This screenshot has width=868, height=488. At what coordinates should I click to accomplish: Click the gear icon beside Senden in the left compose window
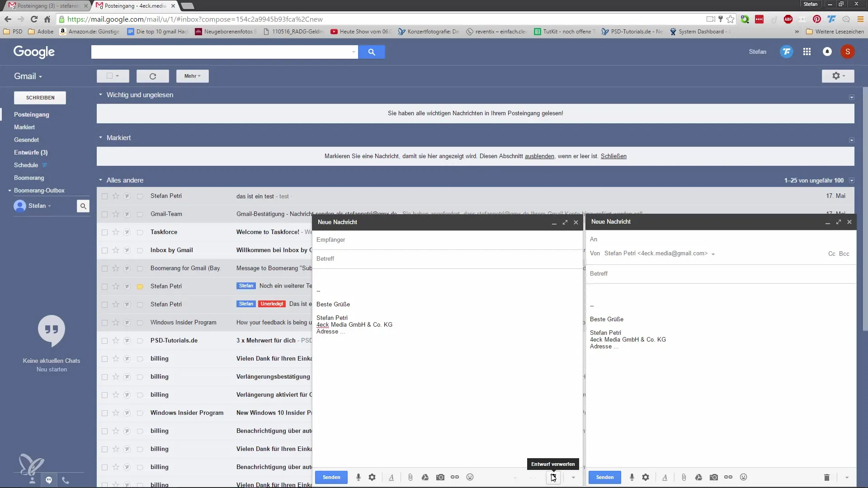pos(372,477)
